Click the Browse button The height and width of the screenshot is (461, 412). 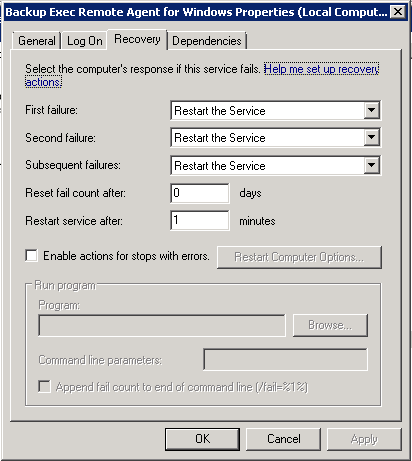coord(330,325)
